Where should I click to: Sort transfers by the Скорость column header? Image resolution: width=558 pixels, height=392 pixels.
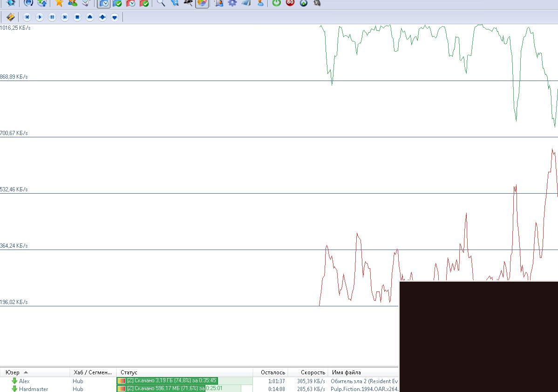313,372
